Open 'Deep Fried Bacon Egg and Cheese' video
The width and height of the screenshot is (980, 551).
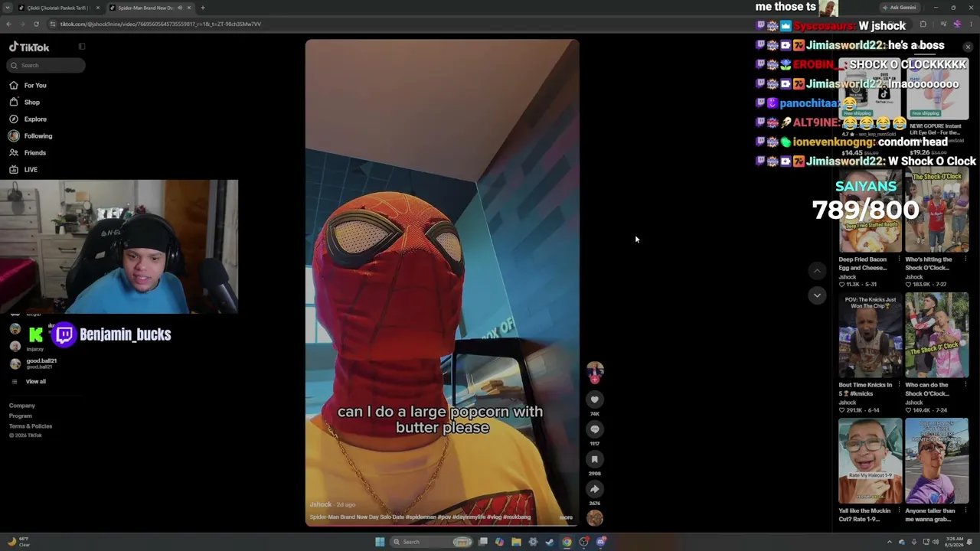[870, 210]
